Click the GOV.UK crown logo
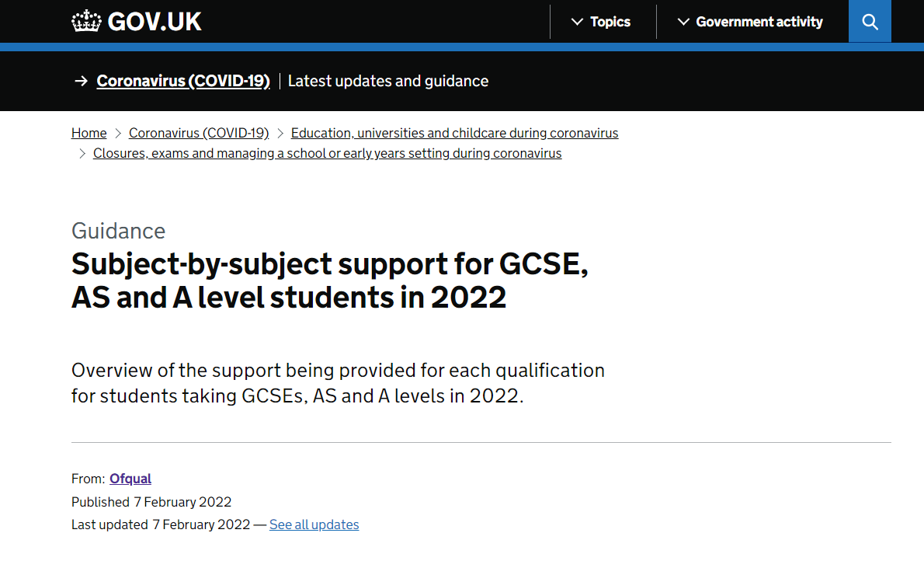Viewport: 924px width, 561px height. (x=86, y=21)
